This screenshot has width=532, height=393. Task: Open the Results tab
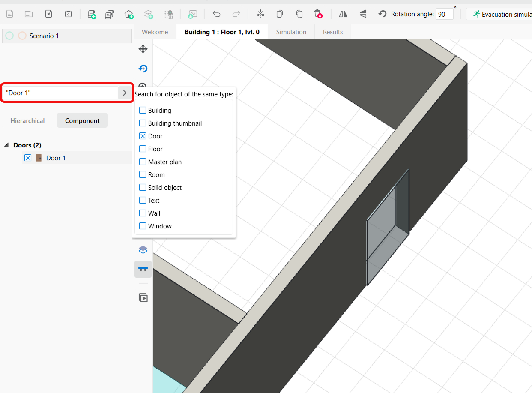tap(333, 32)
